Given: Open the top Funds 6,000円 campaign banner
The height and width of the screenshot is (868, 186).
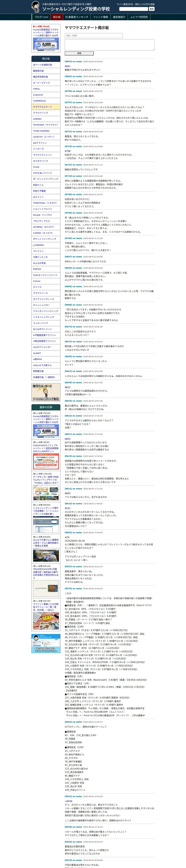Looking at the screenshot, I should click(x=46, y=44).
